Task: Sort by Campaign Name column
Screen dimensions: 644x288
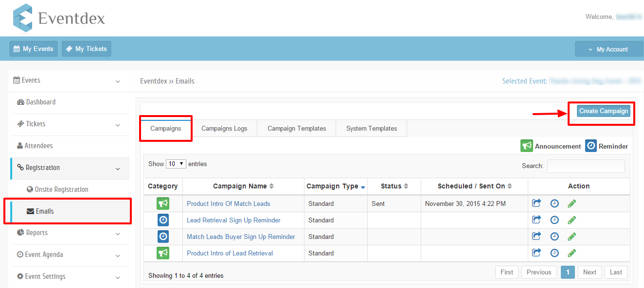Action: point(244,186)
